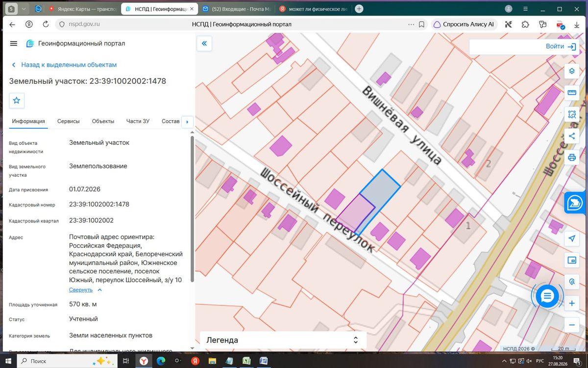588x368 pixels.
Task: Add parcel to favorites with the star
Action: tap(17, 100)
